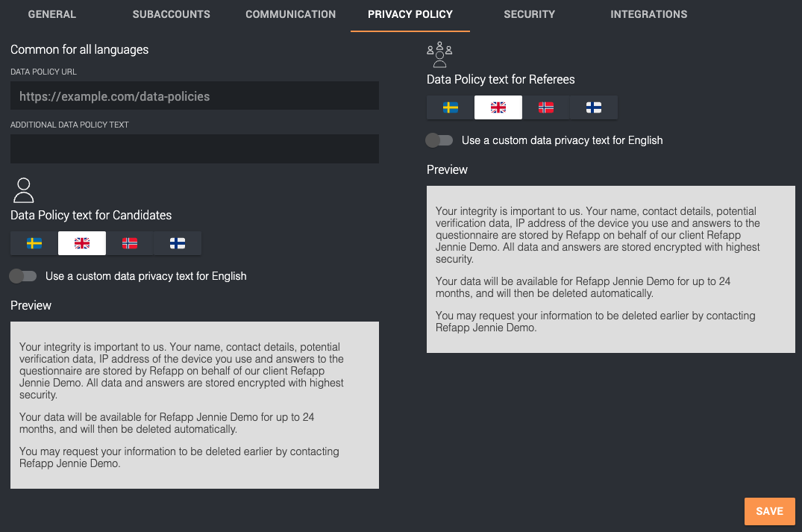Select UK flag for Candidates policy text
Screen dimensions: 802x532
click(82, 243)
